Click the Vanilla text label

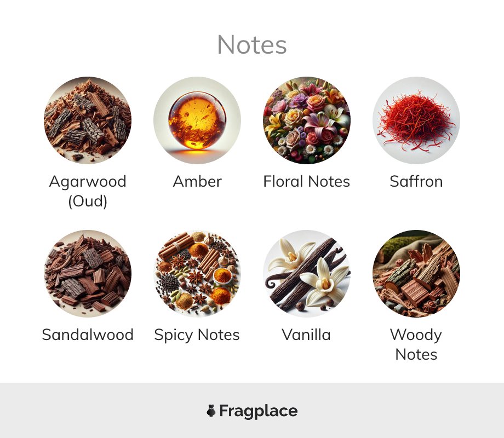[x=306, y=335]
